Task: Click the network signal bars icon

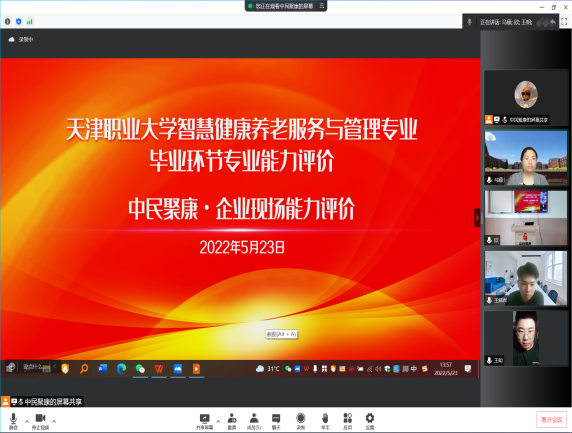Action: tap(30, 22)
